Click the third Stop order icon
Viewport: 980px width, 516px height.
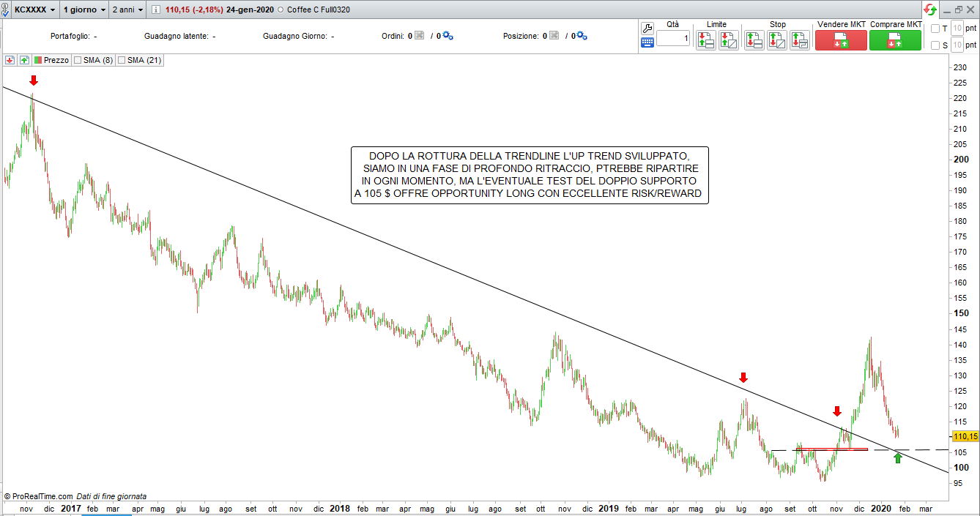click(800, 40)
